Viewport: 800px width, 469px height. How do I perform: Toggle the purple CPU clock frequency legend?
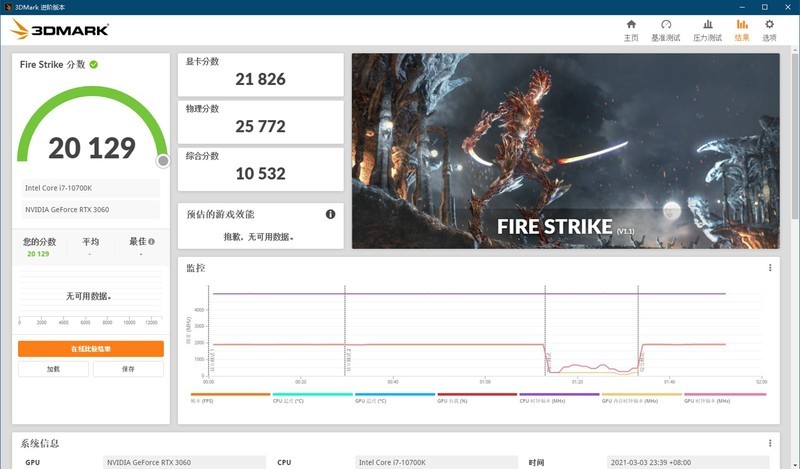(559, 398)
